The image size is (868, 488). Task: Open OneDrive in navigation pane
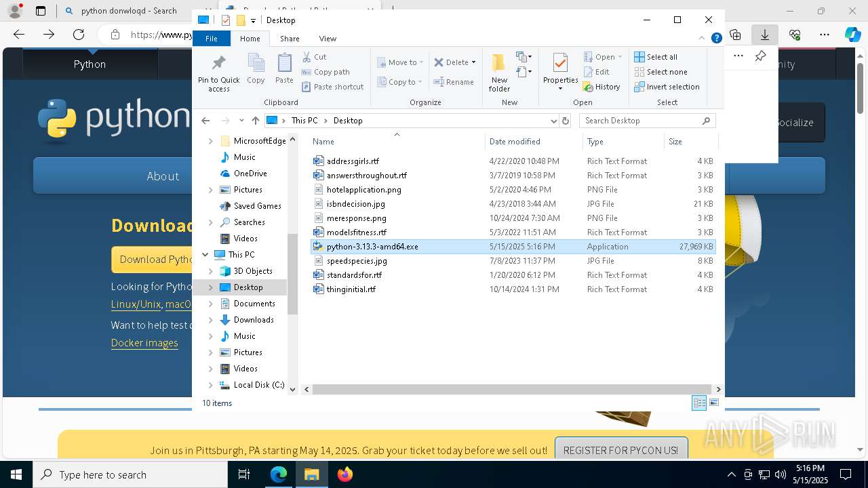coord(250,174)
